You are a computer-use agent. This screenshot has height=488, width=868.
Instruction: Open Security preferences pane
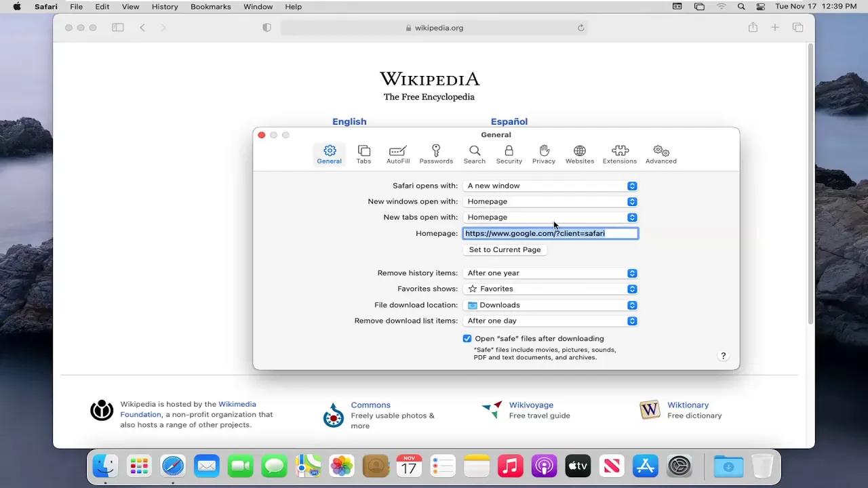click(x=509, y=155)
